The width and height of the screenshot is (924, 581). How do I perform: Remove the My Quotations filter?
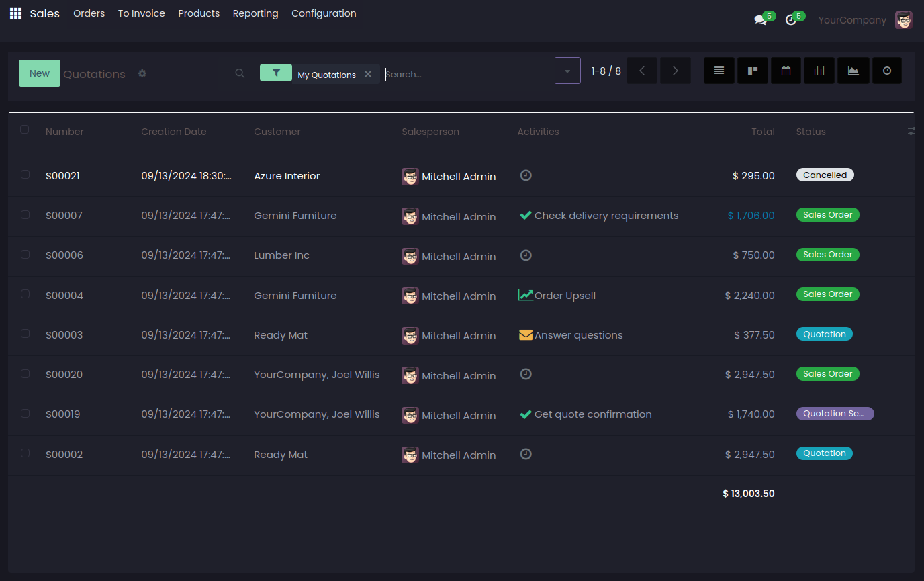[x=368, y=74]
